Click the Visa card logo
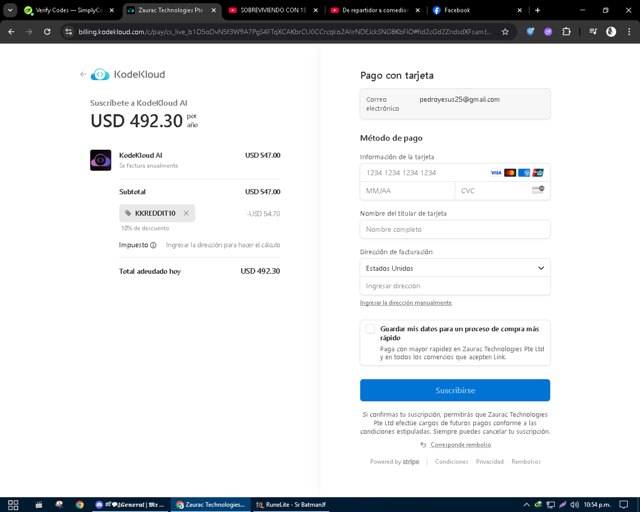Image resolution: width=640 pixels, height=512 pixels. (496, 173)
